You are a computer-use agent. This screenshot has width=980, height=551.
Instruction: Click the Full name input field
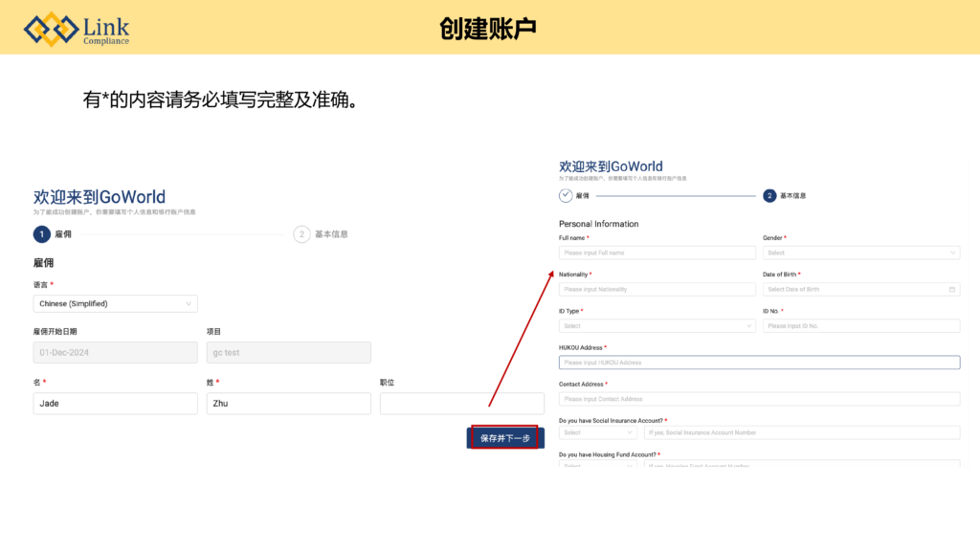pos(657,253)
